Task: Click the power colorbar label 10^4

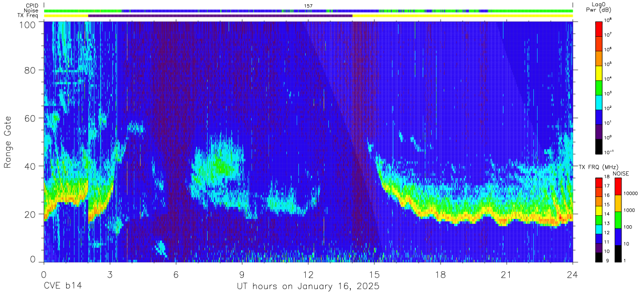Action: pyautogui.click(x=608, y=79)
